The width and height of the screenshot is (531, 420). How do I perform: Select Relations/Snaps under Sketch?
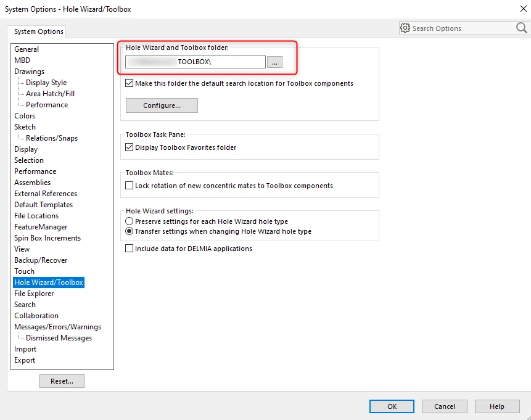[x=52, y=138]
